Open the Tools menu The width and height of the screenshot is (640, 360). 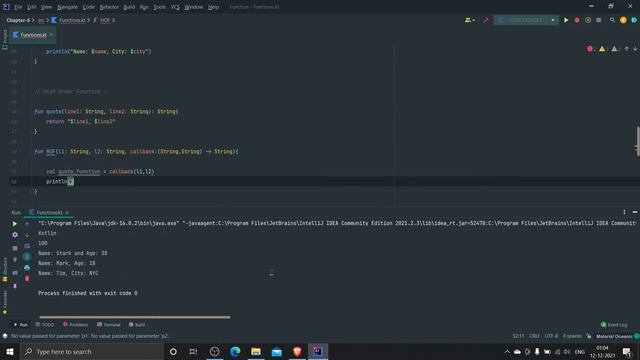(160, 7)
